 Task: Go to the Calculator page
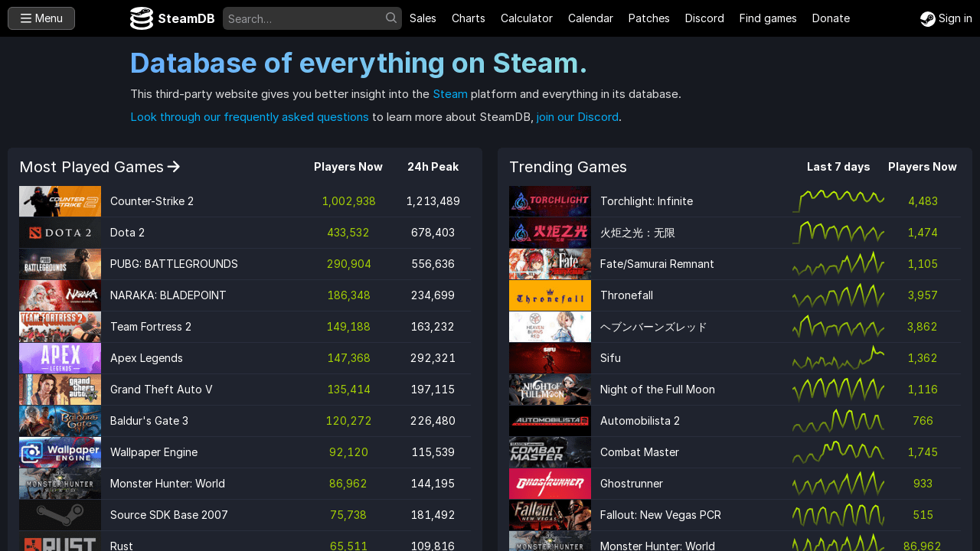pyautogui.click(x=527, y=18)
